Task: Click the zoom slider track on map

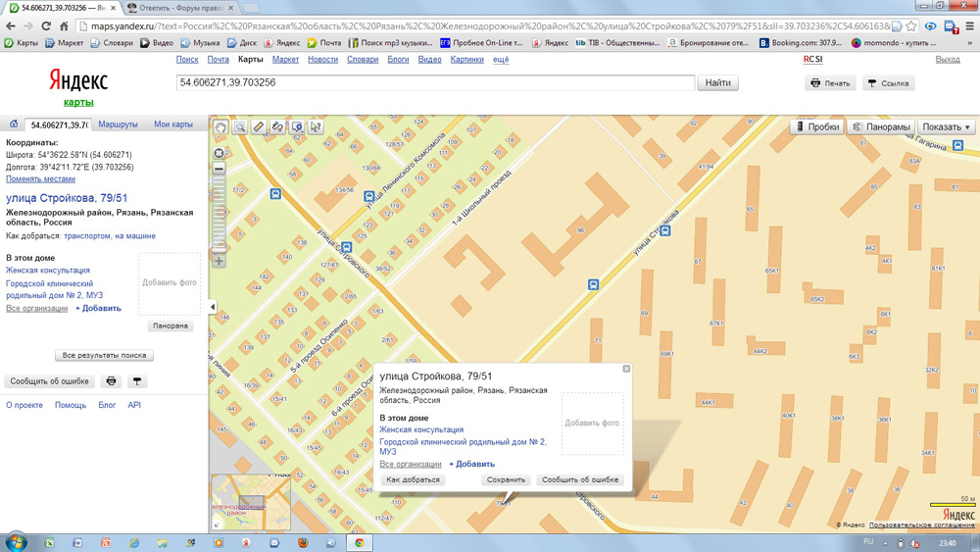Action: 220,211
